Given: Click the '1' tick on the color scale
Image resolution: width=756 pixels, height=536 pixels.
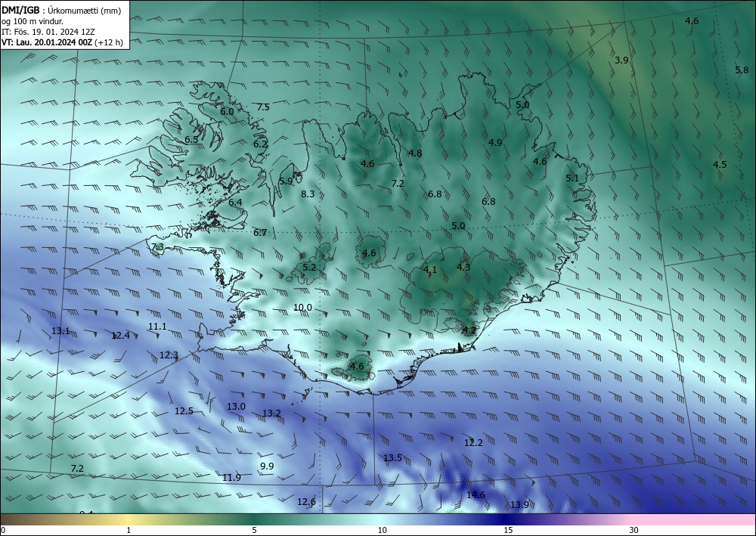Looking at the screenshot, I should click(x=129, y=531).
